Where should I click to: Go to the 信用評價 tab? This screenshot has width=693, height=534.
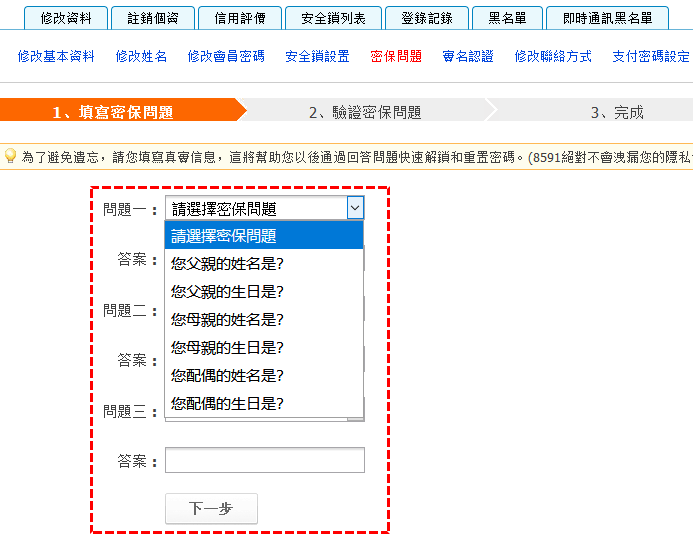(239, 18)
